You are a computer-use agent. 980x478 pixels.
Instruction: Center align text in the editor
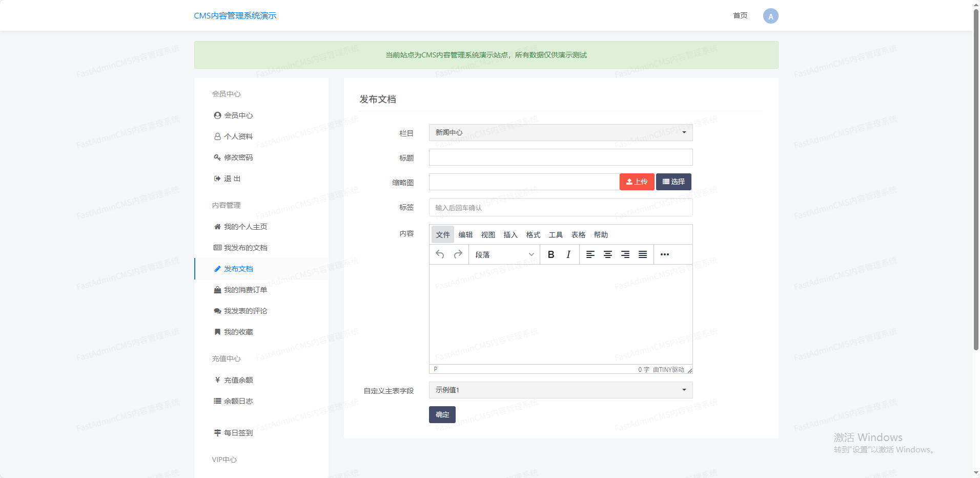(608, 254)
